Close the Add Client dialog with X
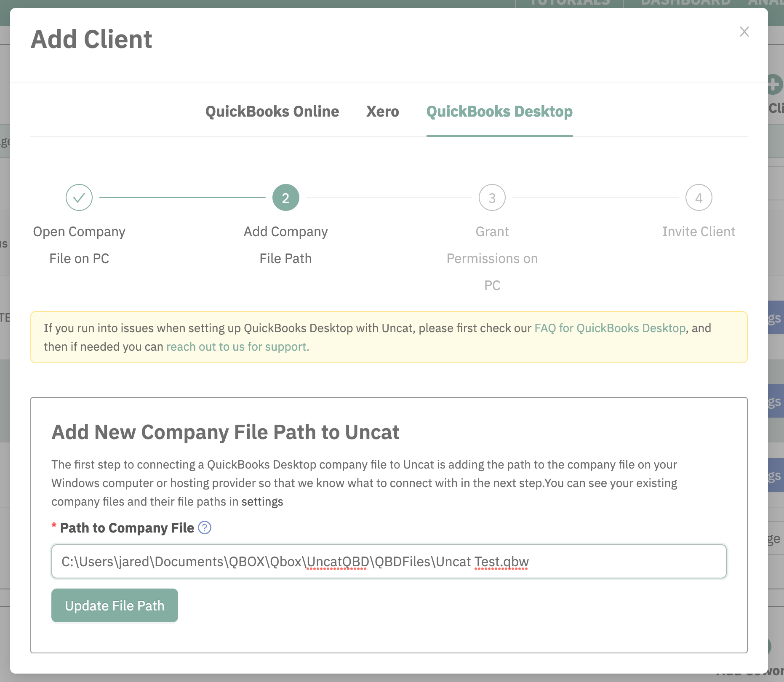The image size is (784, 682). point(744,32)
